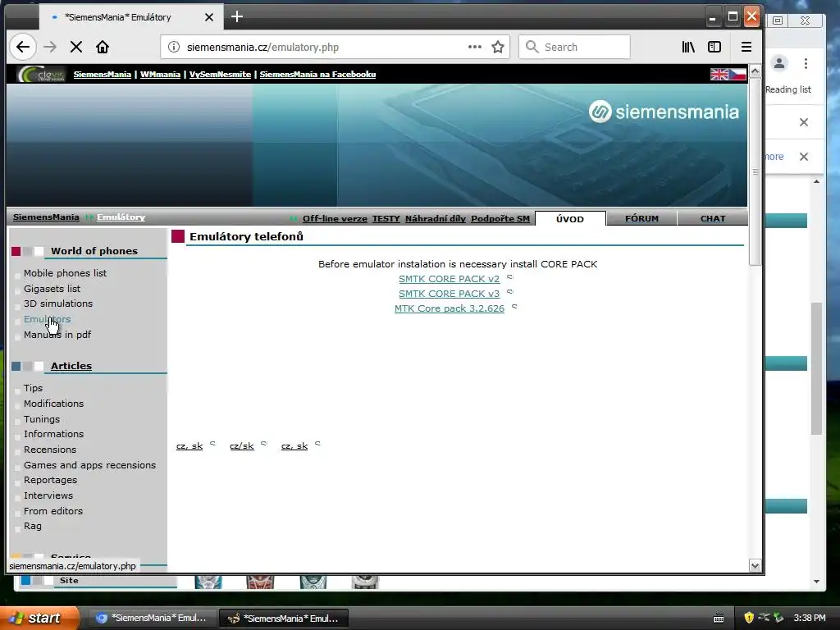The height and width of the screenshot is (630, 840).
Task: Open 3D simulations in sidebar
Action: point(58,304)
